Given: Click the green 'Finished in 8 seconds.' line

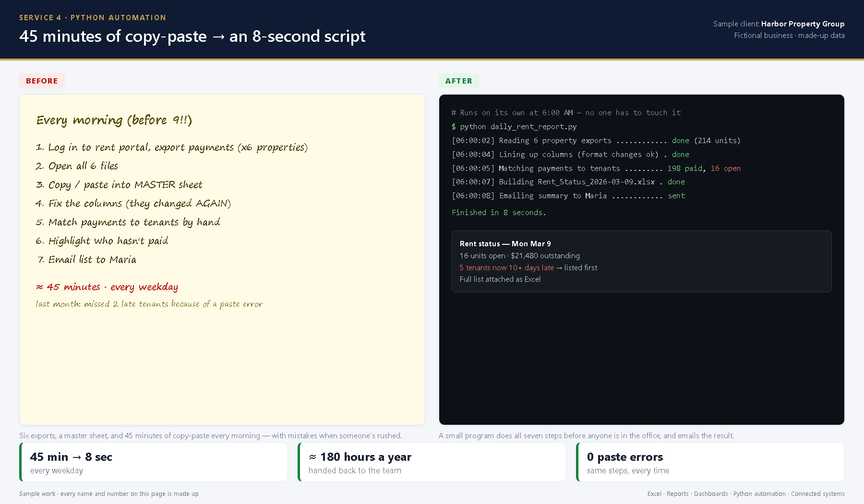Looking at the screenshot, I should (x=499, y=213).
